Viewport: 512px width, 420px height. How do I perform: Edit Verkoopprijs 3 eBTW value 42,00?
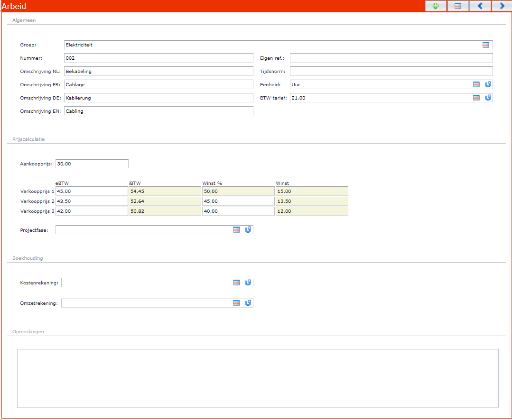click(92, 211)
